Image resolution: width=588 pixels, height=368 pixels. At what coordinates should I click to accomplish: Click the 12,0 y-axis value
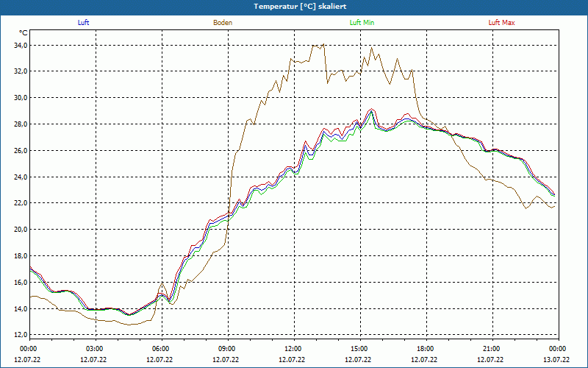(21, 335)
